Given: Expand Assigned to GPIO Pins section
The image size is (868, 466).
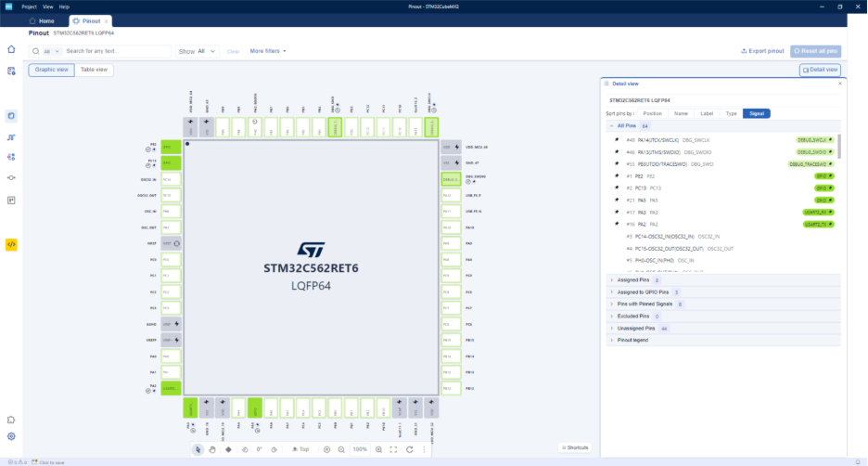Looking at the screenshot, I should (x=612, y=292).
